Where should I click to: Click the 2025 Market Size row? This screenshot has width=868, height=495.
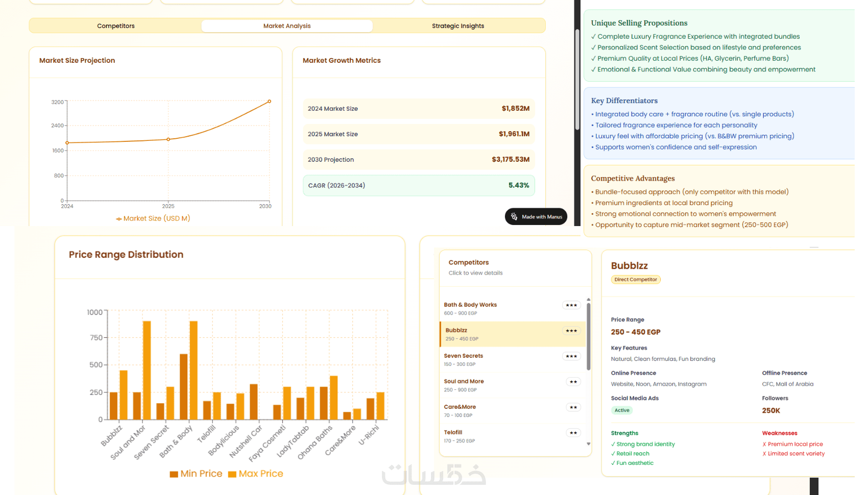coord(419,134)
